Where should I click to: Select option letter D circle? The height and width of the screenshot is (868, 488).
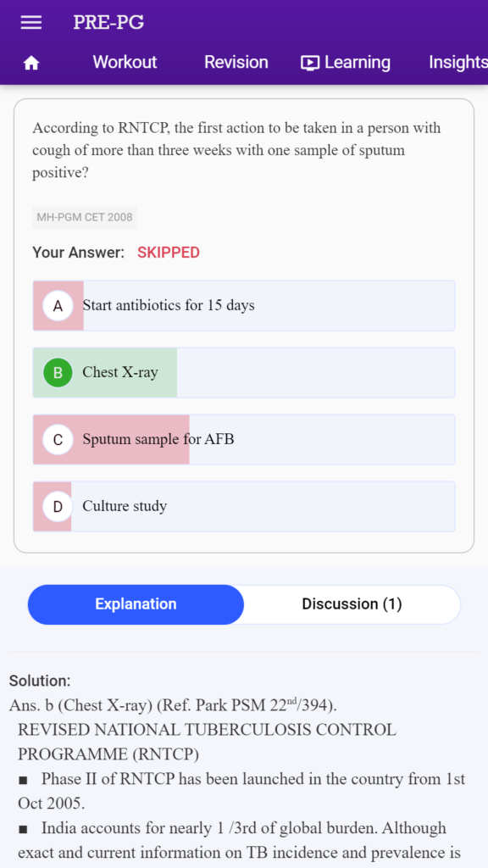(x=58, y=507)
